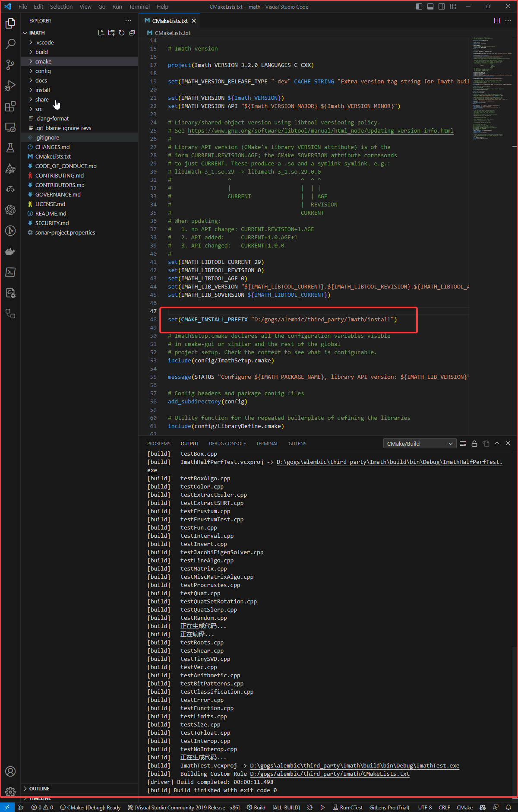518x812 pixels.
Task: Expand the cmake folder
Action: (80, 61)
